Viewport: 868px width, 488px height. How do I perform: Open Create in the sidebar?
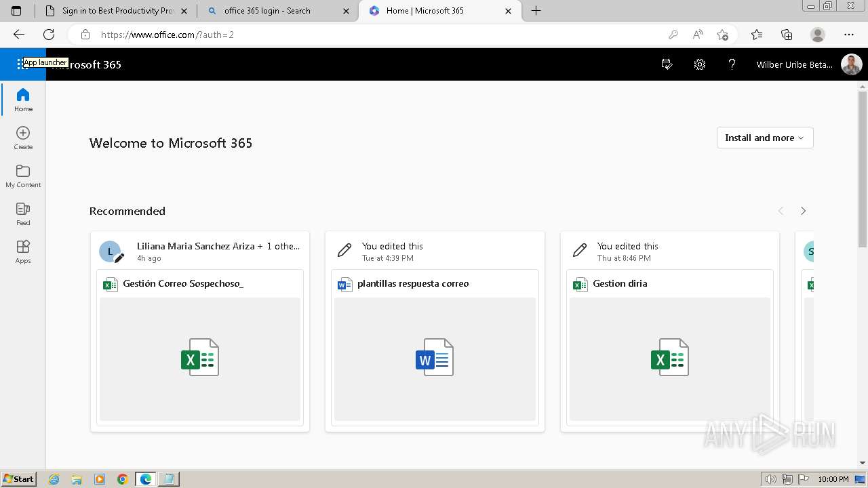tap(23, 138)
